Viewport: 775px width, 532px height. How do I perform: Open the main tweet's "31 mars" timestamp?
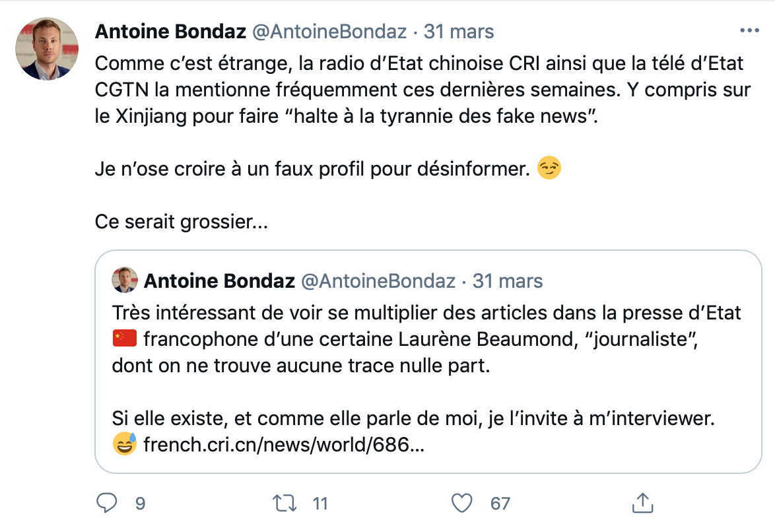tap(459, 32)
